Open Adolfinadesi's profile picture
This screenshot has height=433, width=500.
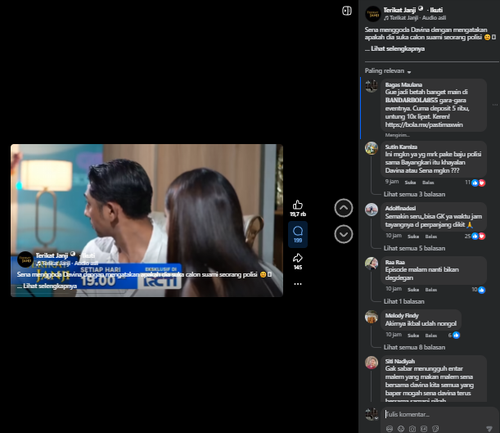click(x=371, y=210)
